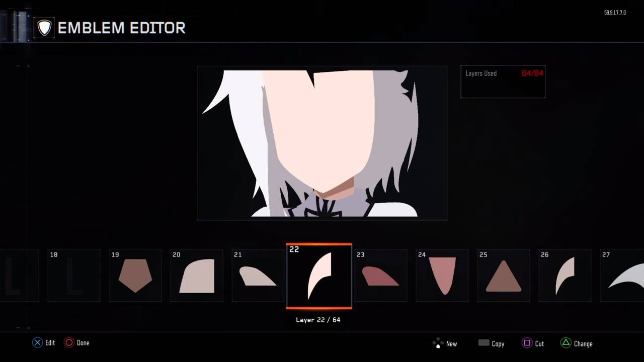
Task: Select layer 23 red fin shape
Action: pos(381,276)
